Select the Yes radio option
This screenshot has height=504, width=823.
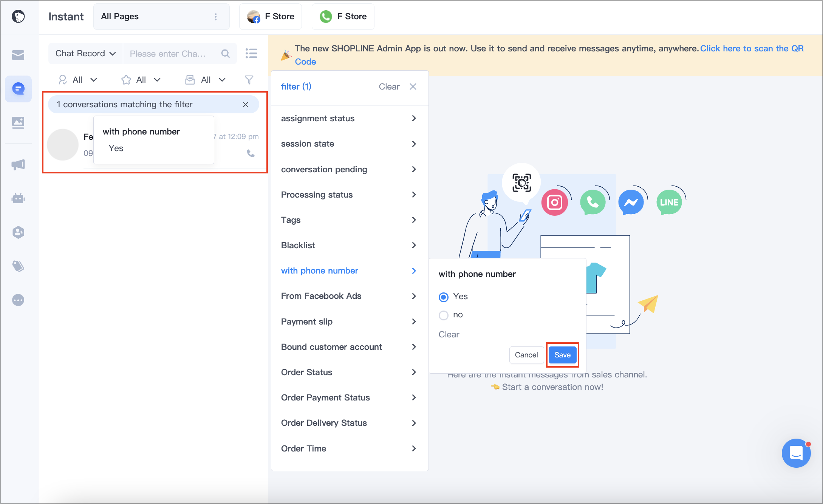pos(444,297)
